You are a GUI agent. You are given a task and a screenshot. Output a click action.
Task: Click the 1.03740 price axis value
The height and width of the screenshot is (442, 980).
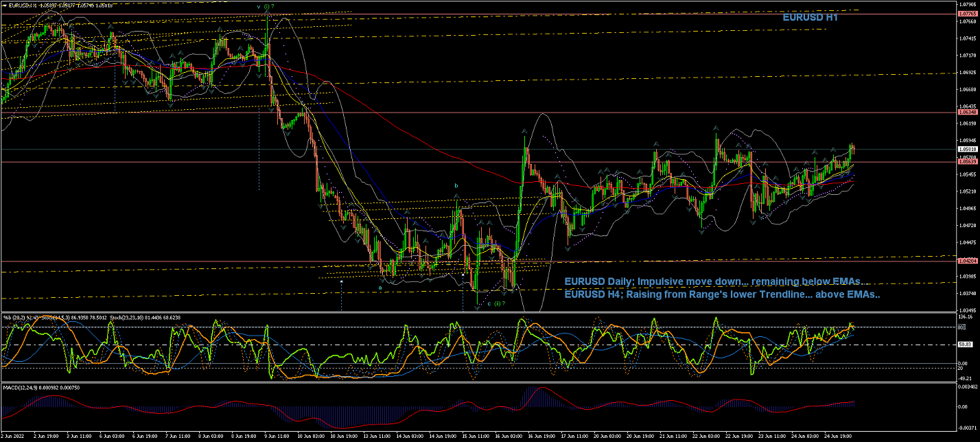[x=968, y=294]
